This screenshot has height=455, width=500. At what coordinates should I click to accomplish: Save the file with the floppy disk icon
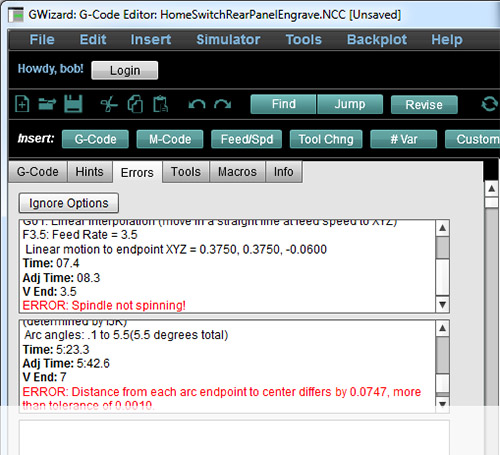[73, 104]
